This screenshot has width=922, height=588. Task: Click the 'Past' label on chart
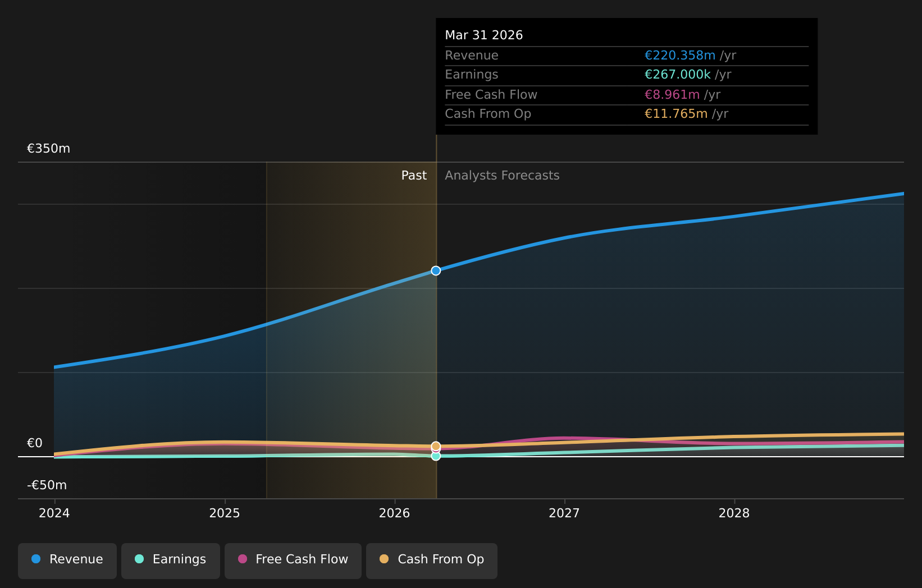pos(414,176)
